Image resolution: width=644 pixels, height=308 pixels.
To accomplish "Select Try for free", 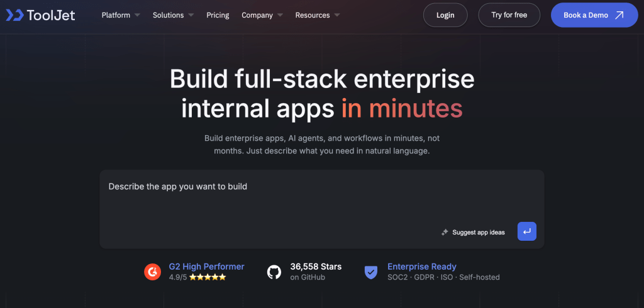I will click(509, 15).
